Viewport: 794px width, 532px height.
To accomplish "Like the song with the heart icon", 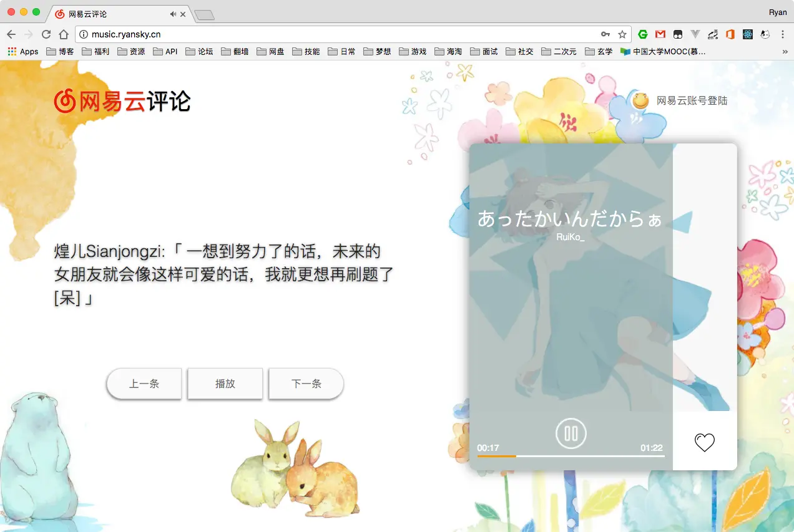I will [704, 443].
